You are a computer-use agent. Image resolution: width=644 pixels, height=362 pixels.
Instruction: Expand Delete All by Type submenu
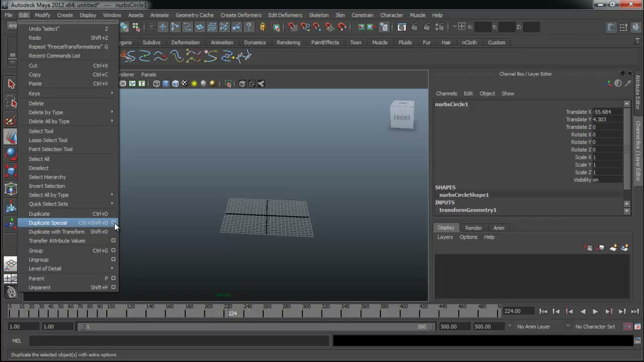coord(112,121)
